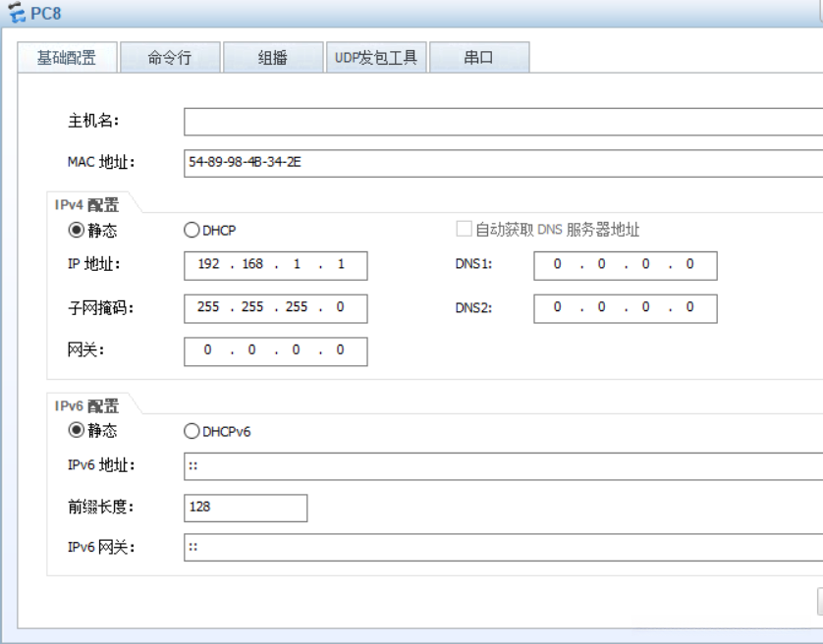
Task: Click the MAC 地址 label
Action: (x=101, y=162)
